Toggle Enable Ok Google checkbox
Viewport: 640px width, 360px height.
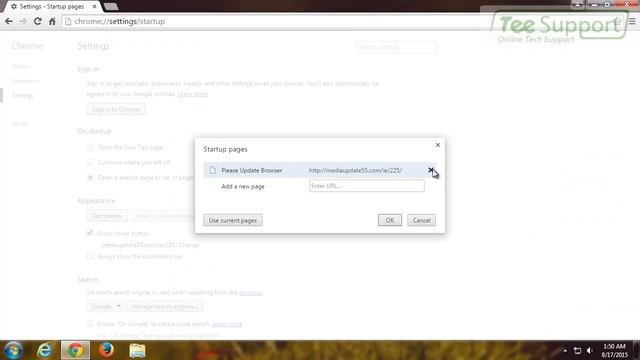(90, 324)
